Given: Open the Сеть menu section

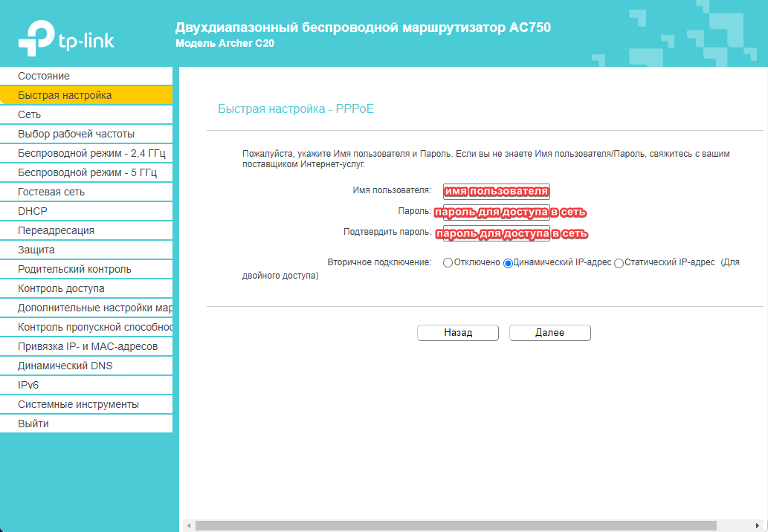Looking at the screenshot, I should (30, 114).
